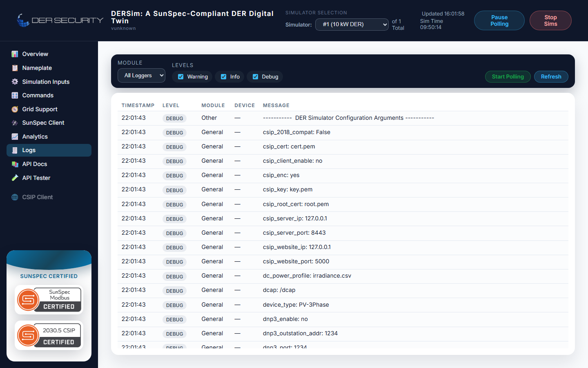Click message 'dc_power_profile: irradiance.csv'
Viewport: 588px width, 368px height.
pyautogui.click(x=307, y=276)
